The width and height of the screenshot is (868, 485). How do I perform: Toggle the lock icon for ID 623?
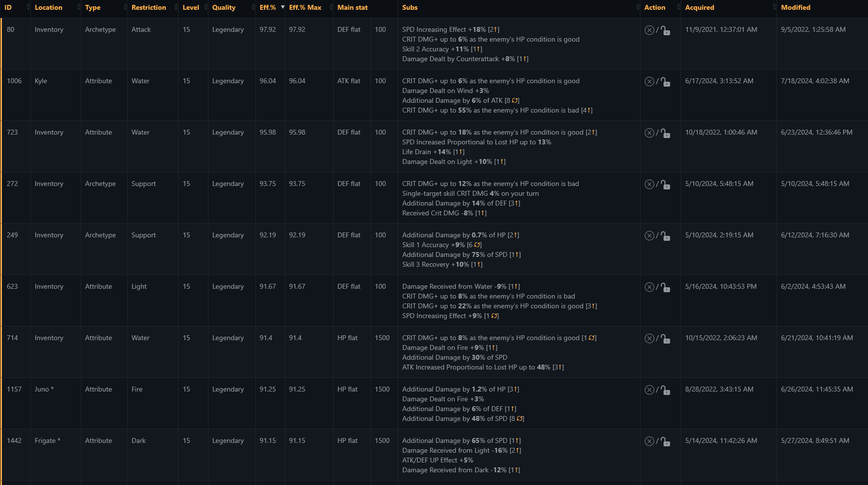click(x=665, y=287)
